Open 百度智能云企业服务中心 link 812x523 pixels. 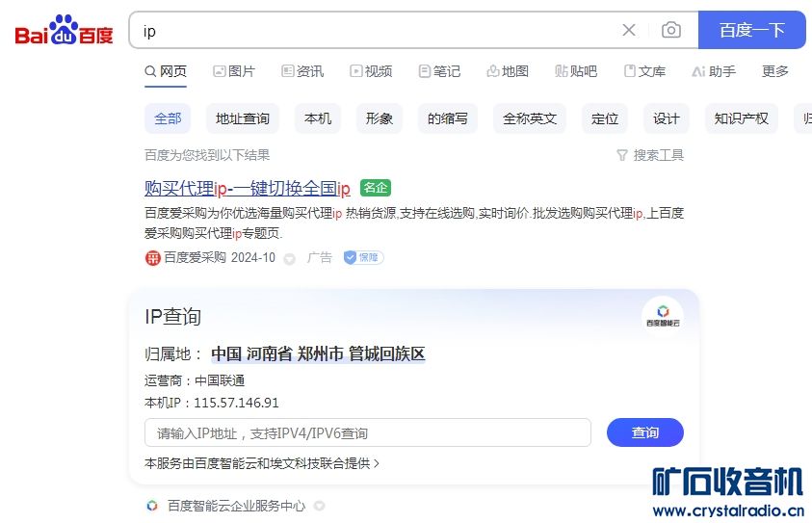(x=237, y=506)
